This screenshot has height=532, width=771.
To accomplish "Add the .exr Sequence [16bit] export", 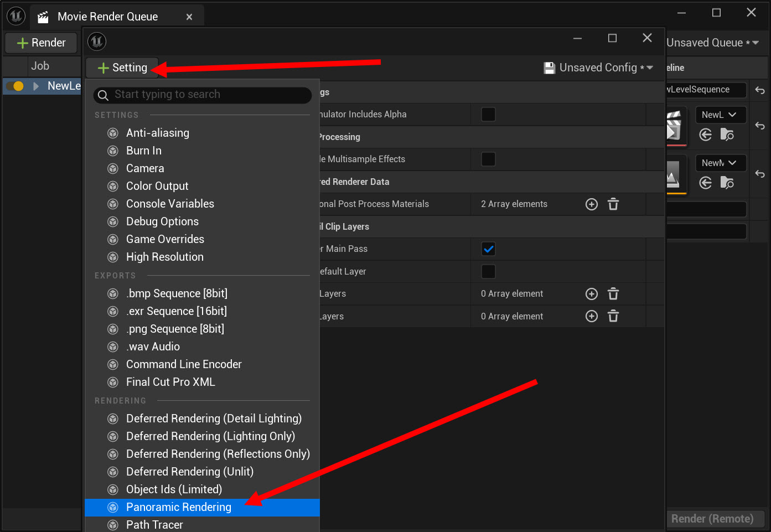I will pyautogui.click(x=202, y=311).
